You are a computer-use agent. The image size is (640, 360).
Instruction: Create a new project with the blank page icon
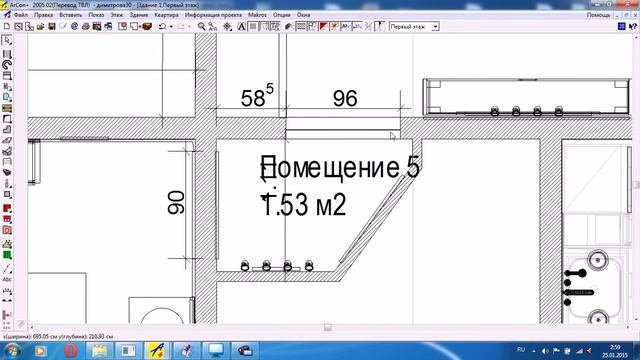pyautogui.click(x=7, y=27)
